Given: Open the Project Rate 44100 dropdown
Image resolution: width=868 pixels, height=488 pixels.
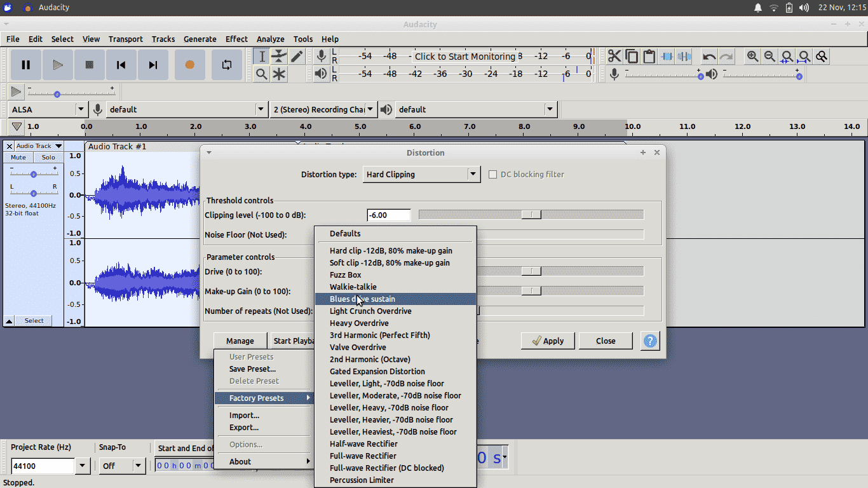Looking at the screenshot, I should (82, 466).
